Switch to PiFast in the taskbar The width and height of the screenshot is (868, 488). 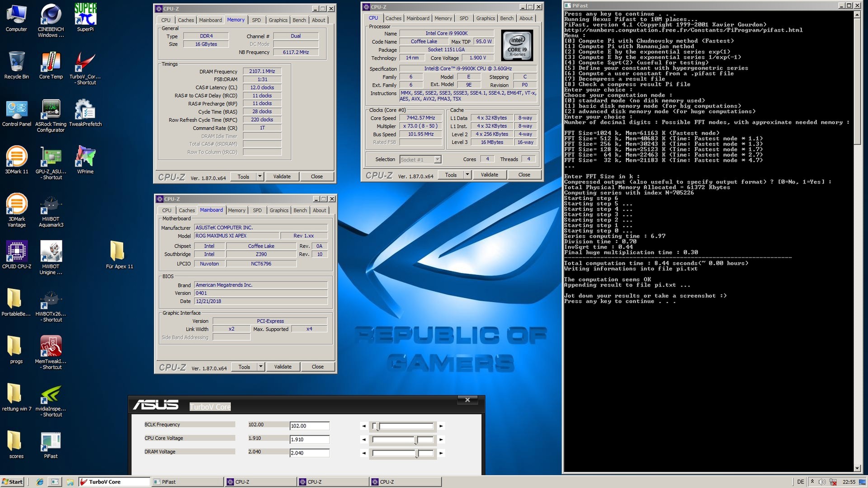(188, 482)
